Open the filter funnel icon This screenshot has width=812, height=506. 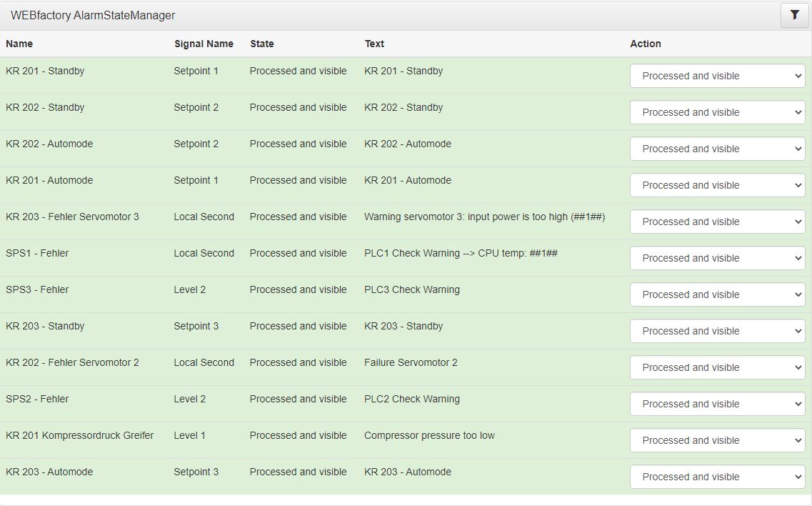[x=794, y=16]
